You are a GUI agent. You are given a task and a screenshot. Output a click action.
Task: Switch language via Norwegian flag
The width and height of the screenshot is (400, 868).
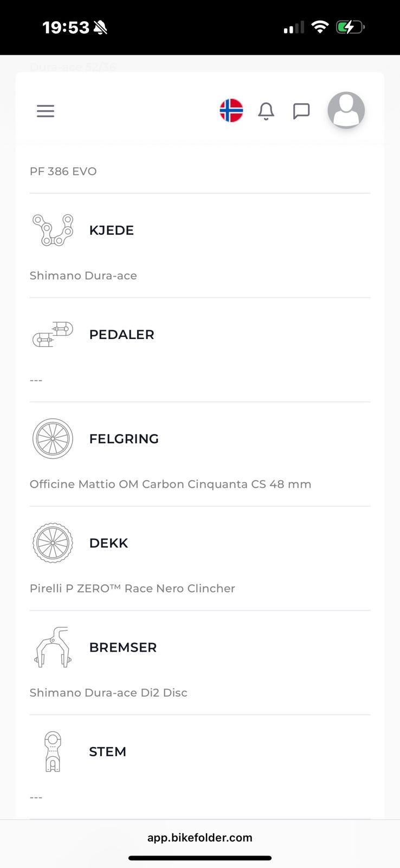coord(231,111)
